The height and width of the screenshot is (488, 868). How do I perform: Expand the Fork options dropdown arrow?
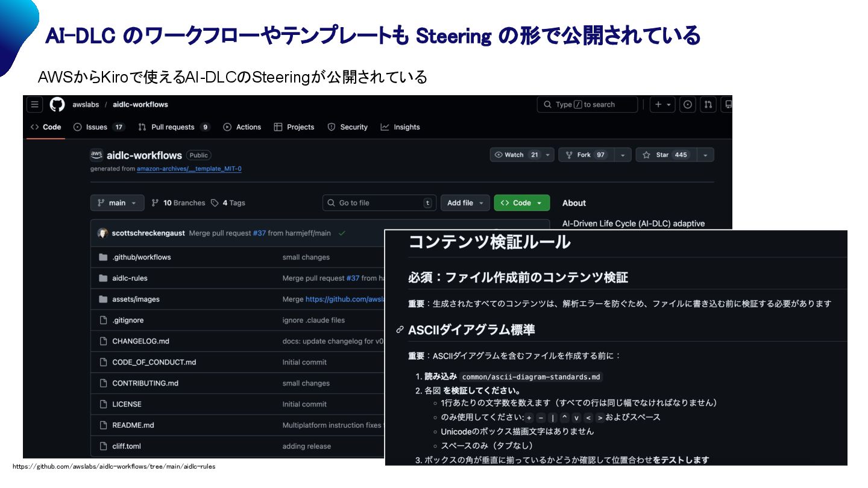[x=623, y=155]
